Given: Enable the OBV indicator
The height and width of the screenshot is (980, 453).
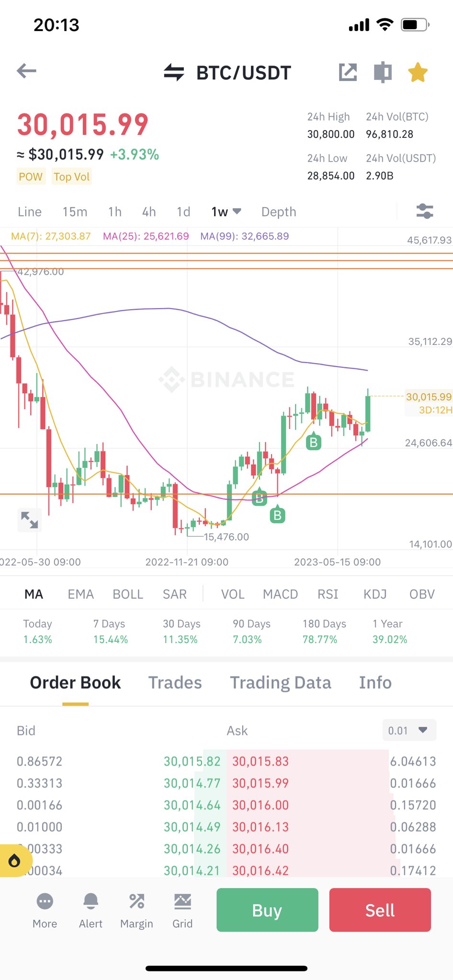Looking at the screenshot, I should pos(422,594).
